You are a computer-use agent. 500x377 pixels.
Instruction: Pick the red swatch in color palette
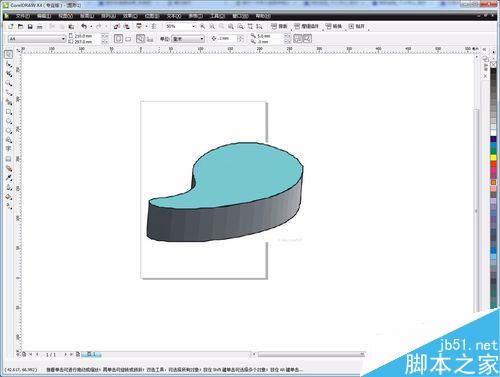click(493, 164)
